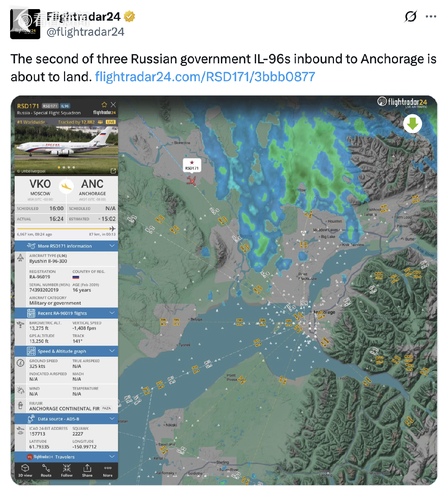Screen dimensions: 448x495
Task: Click the Data source ADS-B chevron
Action: [112, 418]
